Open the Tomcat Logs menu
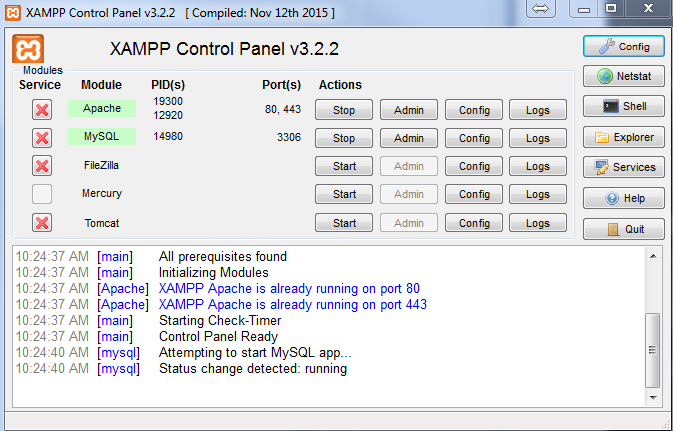The image size is (673, 431). (x=538, y=223)
